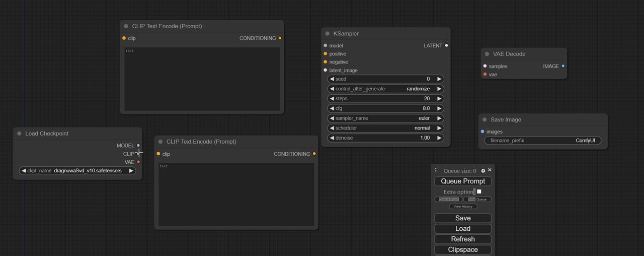The image size is (644, 256).
Task: Click the View History button
Action: (463, 207)
